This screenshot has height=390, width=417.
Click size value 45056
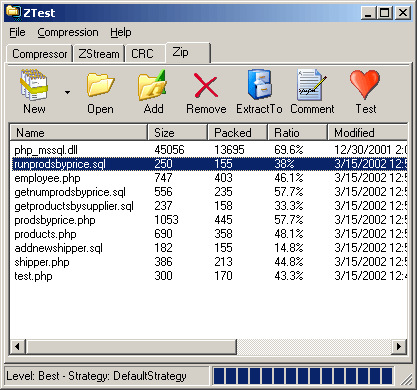tap(169, 150)
